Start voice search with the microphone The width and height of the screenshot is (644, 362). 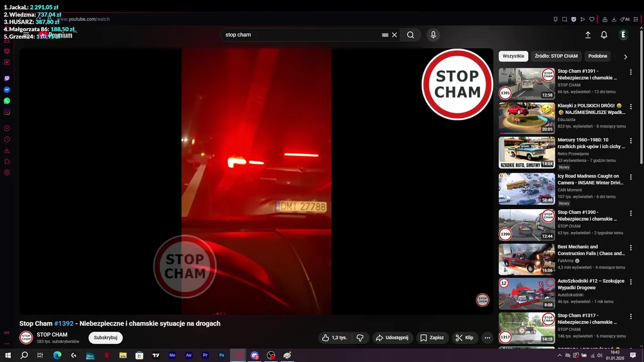coord(433,35)
